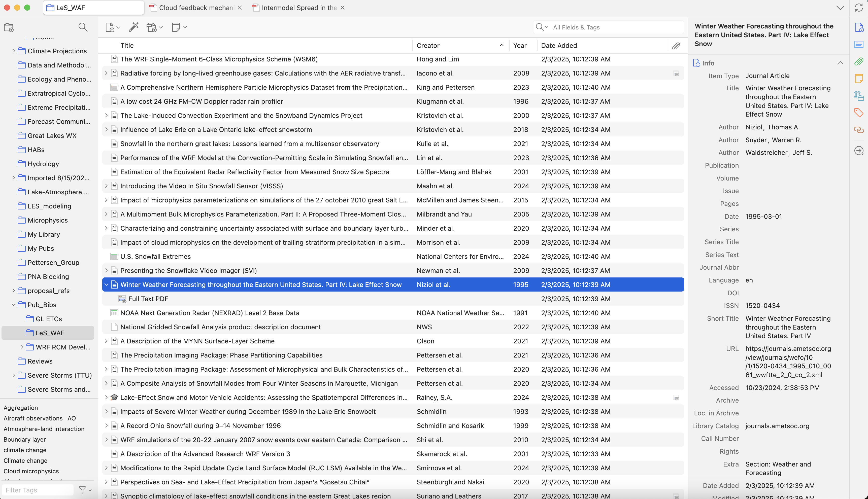
Task: Select the Cloud microphysics tag
Action: (31, 471)
